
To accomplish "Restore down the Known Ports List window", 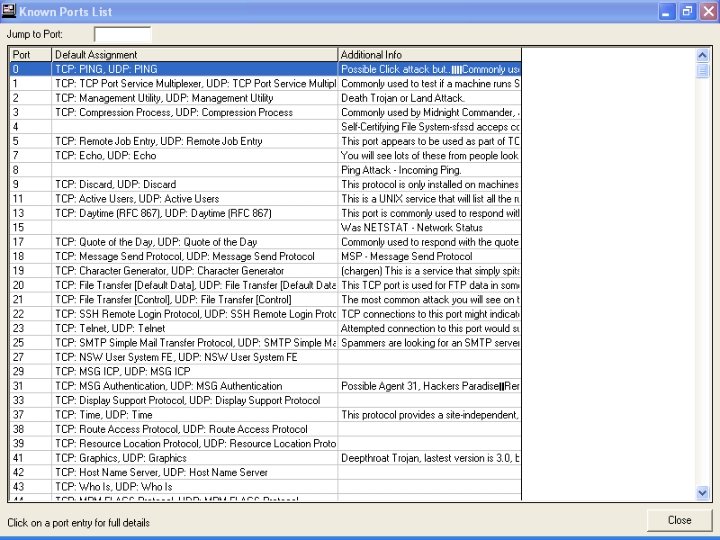I will click(x=687, y=11).
